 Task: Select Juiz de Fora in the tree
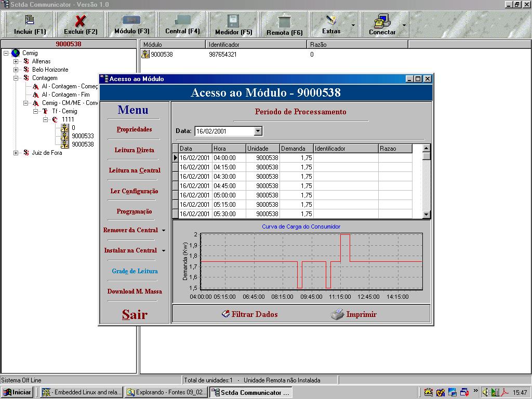tap(47, 153)
